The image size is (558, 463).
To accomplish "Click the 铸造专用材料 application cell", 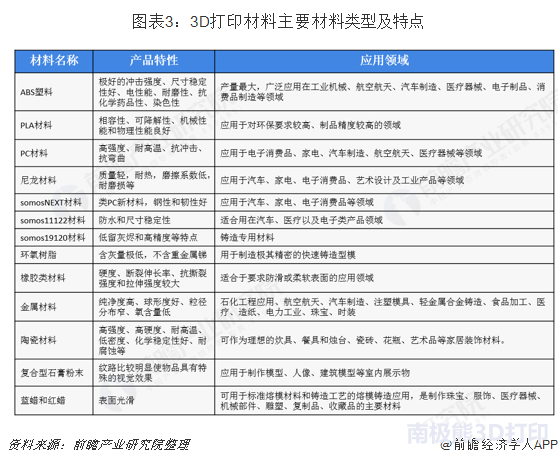I will [384, 237].
